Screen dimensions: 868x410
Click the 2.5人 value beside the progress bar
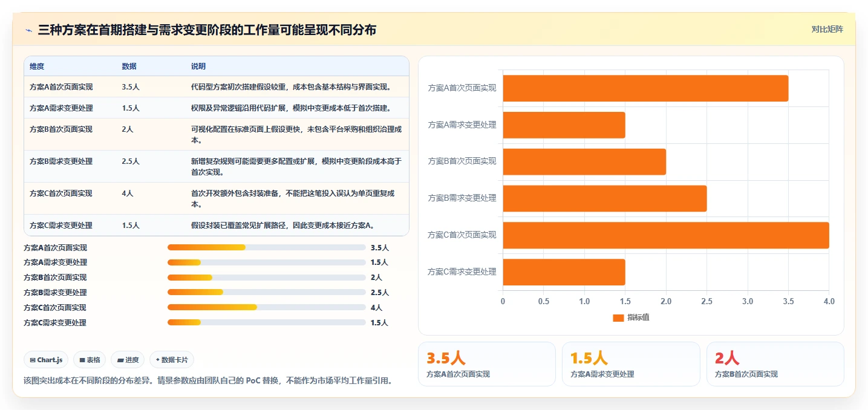(380, 293)
